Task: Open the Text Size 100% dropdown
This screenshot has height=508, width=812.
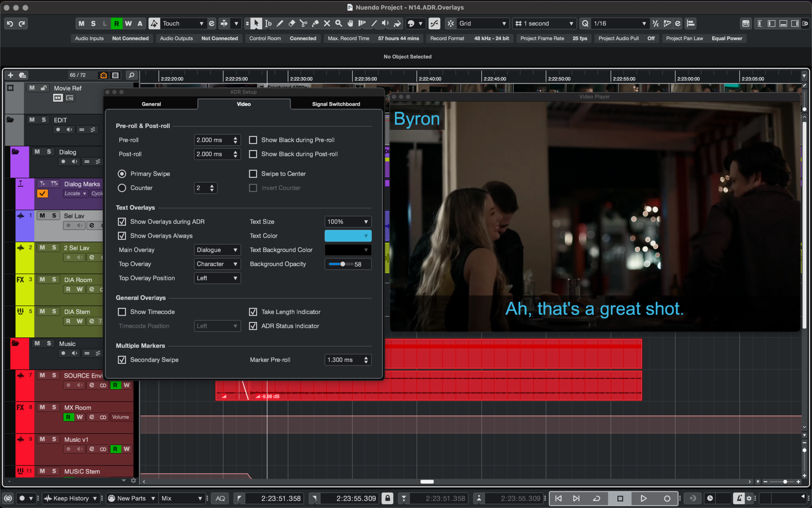Action: tap(348, 222)
